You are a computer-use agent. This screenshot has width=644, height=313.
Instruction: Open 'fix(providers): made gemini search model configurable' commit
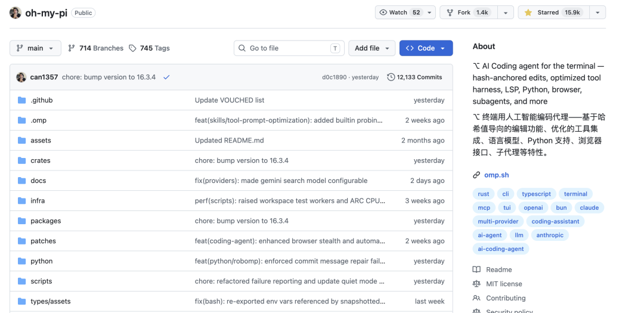click(x=281, y=181)
